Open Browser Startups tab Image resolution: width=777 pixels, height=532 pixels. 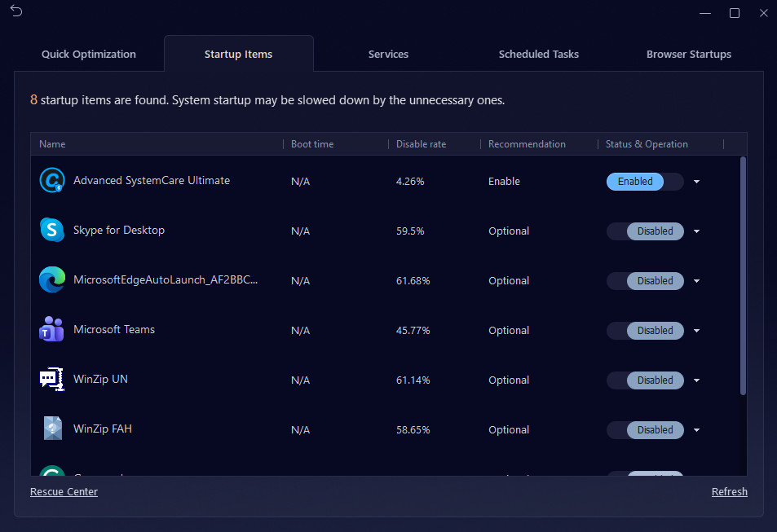[x=689, y=54]
